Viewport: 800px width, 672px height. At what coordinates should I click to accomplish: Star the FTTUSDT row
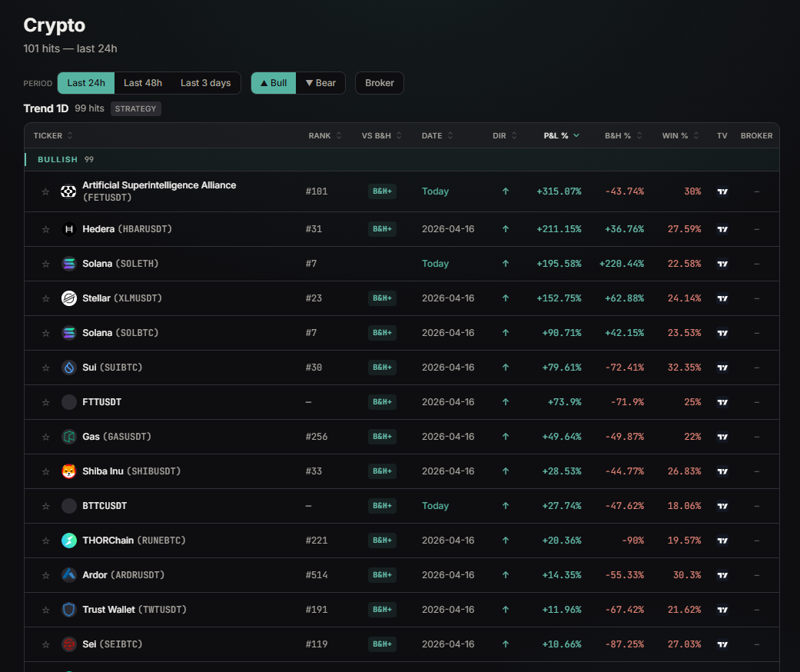tap(45, 402)
